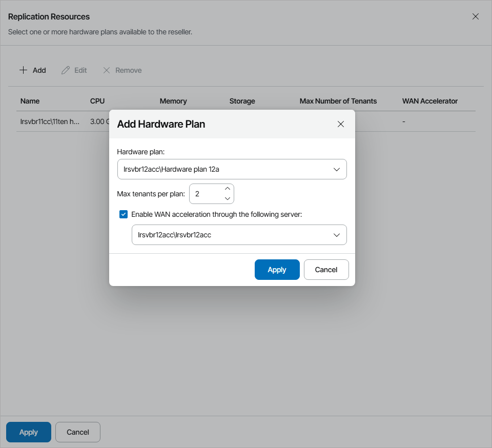The image size is (492, 448).
Task: Close the Add Hardware Plan dialog
Action: [x=341, y=124]
